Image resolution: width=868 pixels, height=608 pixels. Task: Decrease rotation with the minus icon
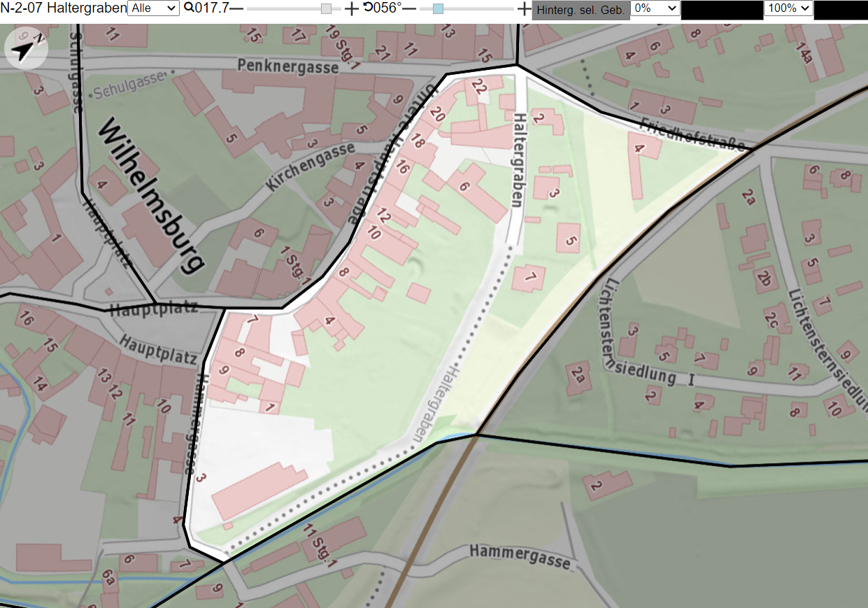pos(409,8)
